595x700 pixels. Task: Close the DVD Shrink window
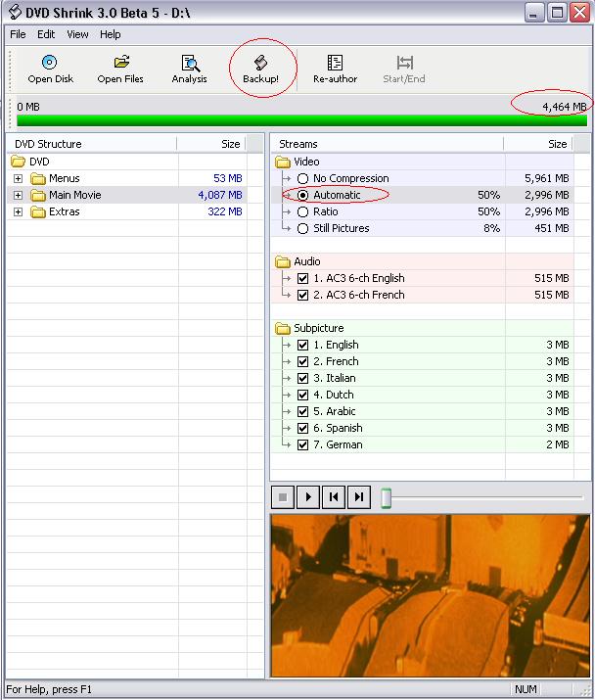579,13
